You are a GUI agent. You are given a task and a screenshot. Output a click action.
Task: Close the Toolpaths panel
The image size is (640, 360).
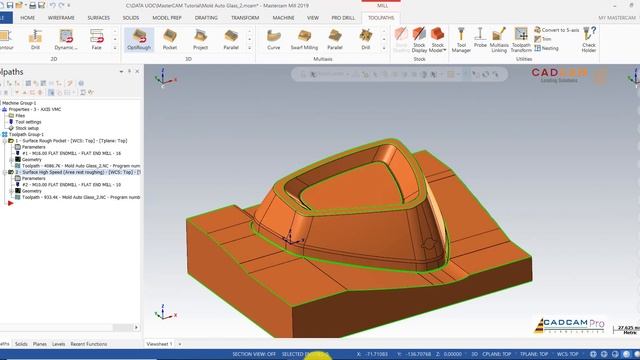point(137,71)
